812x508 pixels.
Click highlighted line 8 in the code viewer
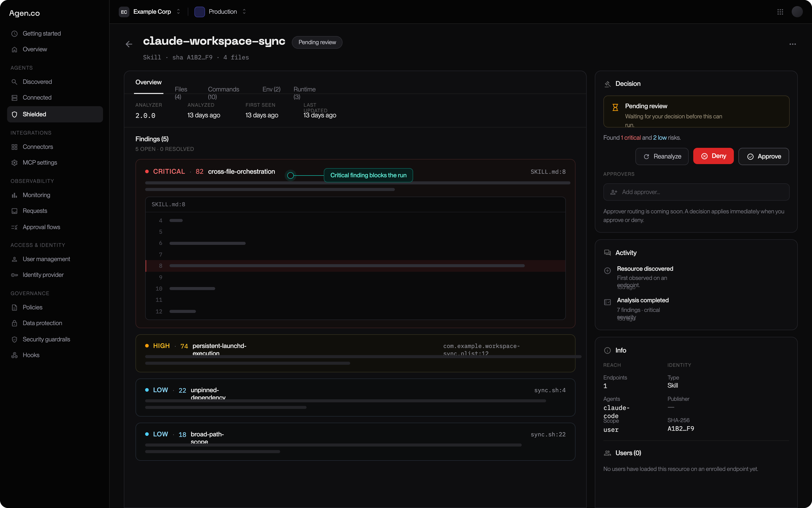pos(355,266)
